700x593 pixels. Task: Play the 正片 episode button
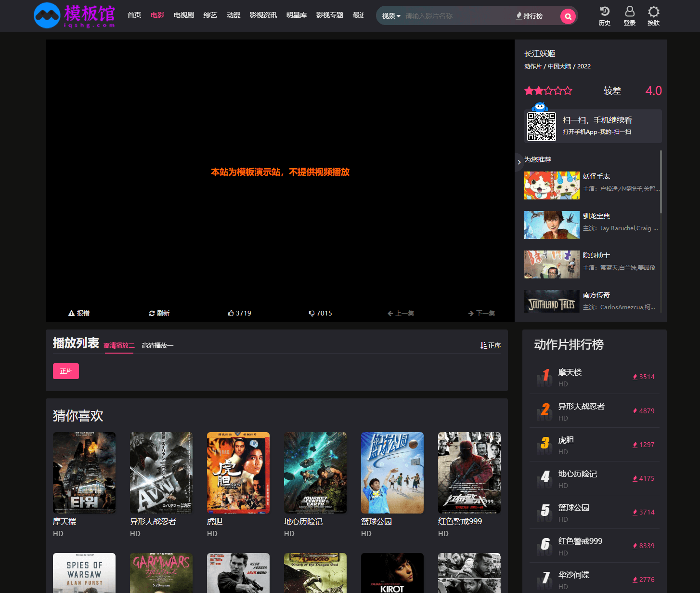(x=66, y=371)
